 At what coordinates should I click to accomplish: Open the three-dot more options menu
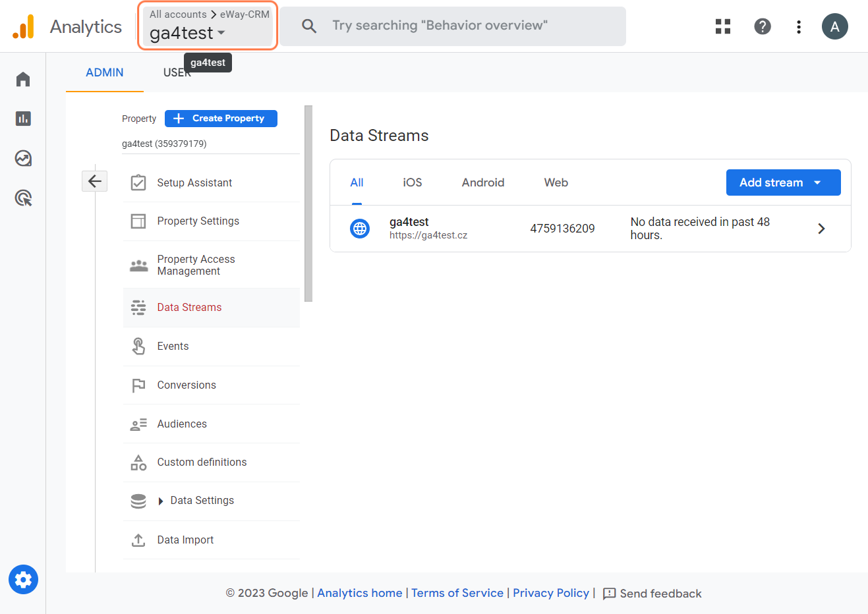[799, 26]
